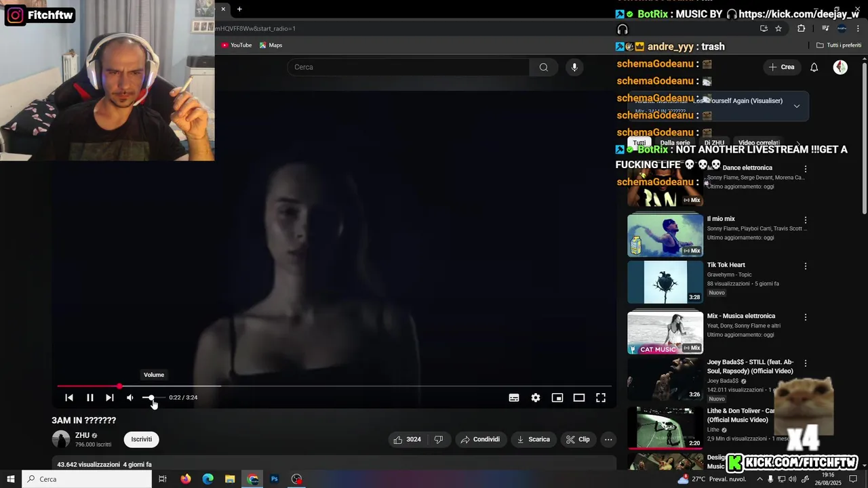Image resolution: width=868 pixels, height=488 pixels.
Task: Open Task View on taskbar
Action: click(163, 479)
